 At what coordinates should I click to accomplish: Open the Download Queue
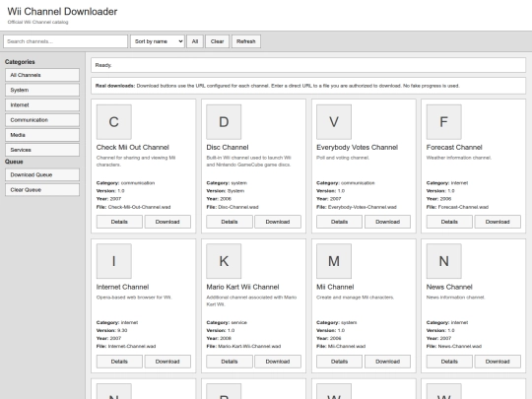42,174
